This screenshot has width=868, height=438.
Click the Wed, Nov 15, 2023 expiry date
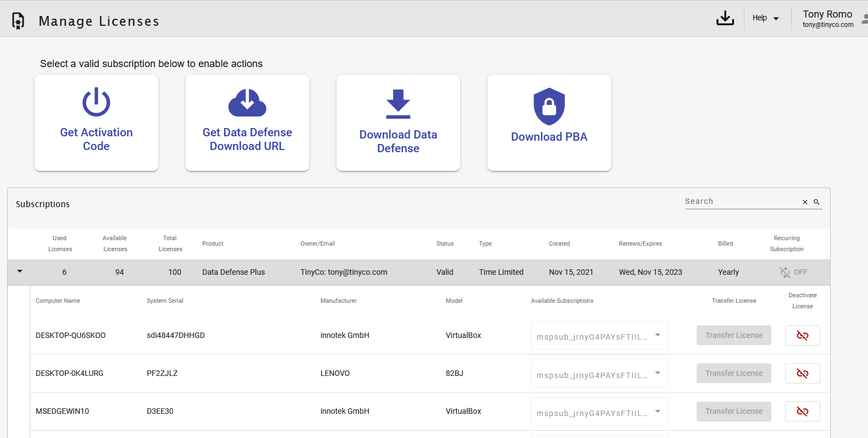point(651,272)
